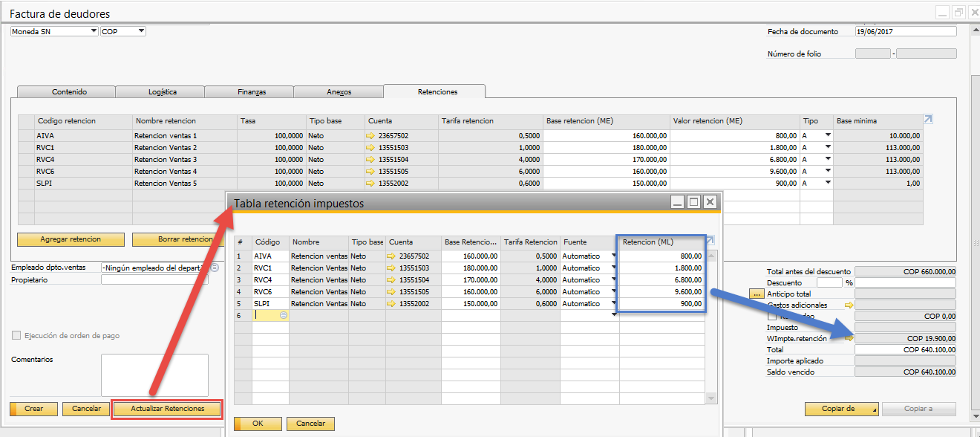Expand Fuente dropdown for the AIVA row
This screenshot has width=980, height=437.
613,256
